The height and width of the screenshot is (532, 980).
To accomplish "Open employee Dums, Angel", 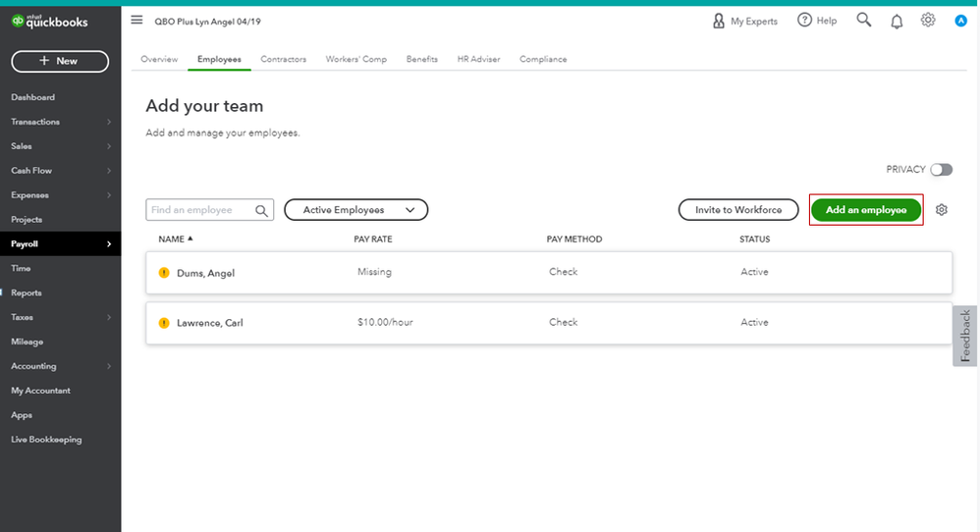I will click(x=205, y=274).
